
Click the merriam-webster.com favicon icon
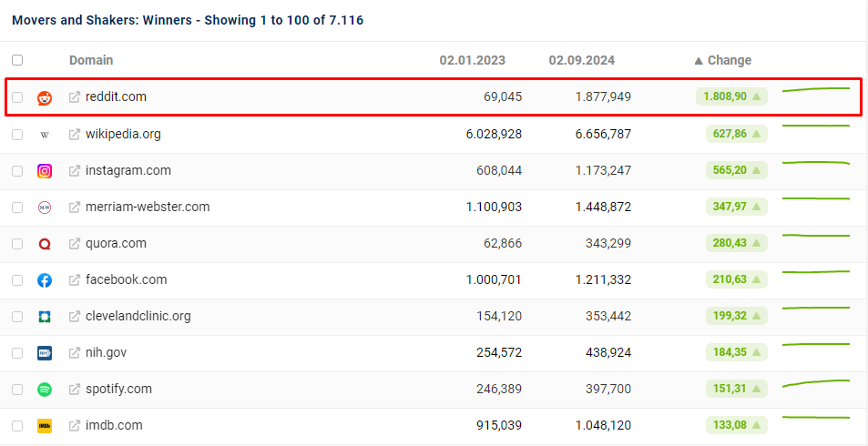[45, 208]
